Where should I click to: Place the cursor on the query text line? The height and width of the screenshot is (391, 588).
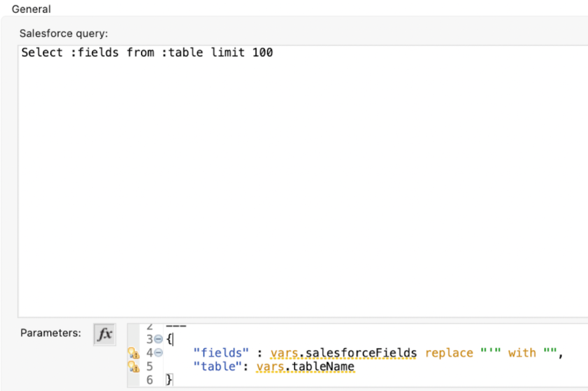pos(147,52)
